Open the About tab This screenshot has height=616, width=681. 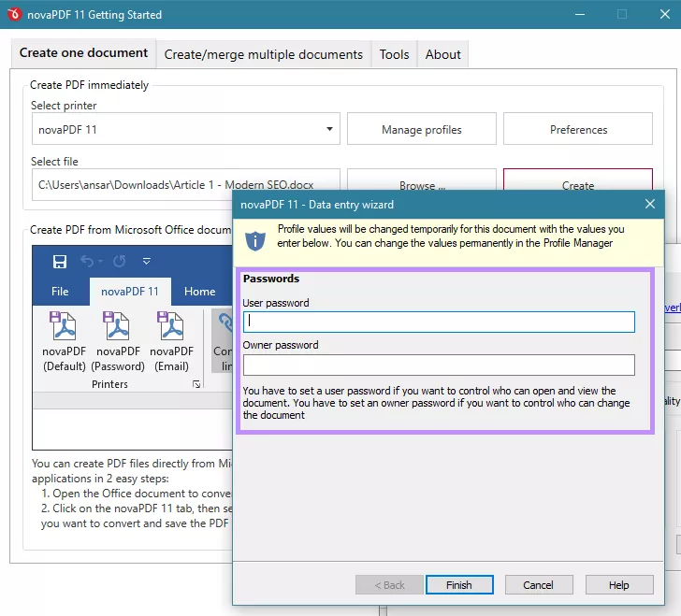(x=442, y=54)
